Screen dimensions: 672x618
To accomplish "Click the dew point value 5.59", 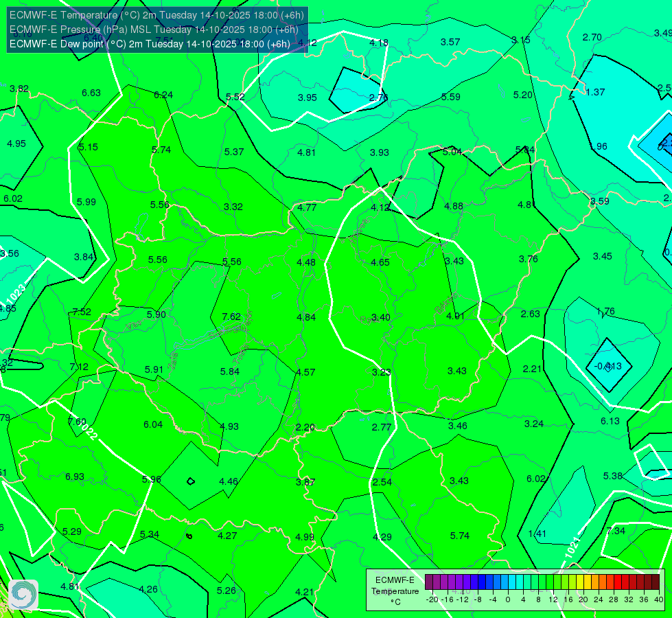I will [451, 97].
